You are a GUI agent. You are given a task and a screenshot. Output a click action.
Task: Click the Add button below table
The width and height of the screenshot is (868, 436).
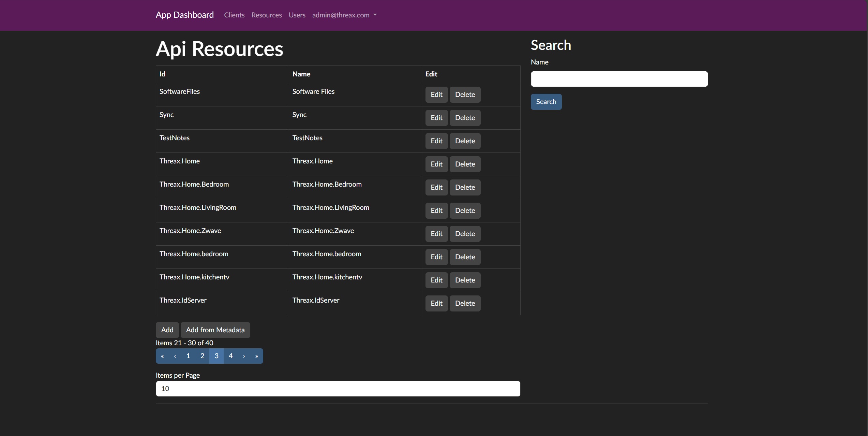167,330
